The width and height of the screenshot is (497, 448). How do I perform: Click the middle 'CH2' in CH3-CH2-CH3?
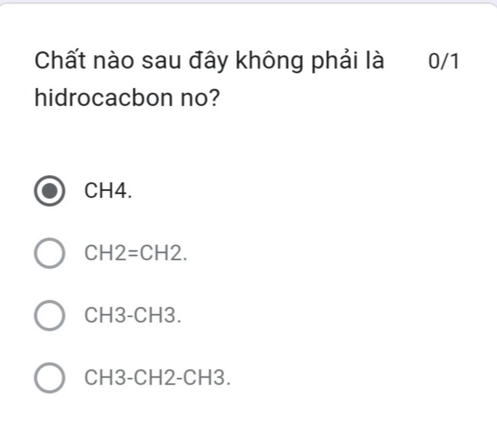coord(154,378)
